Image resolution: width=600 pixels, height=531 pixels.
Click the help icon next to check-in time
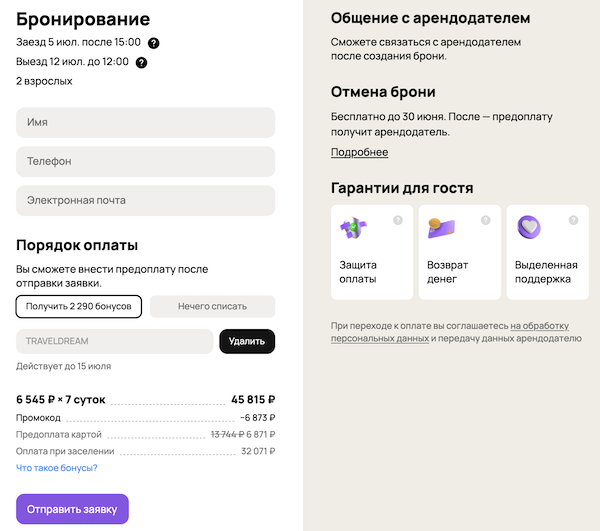point(154,43)
